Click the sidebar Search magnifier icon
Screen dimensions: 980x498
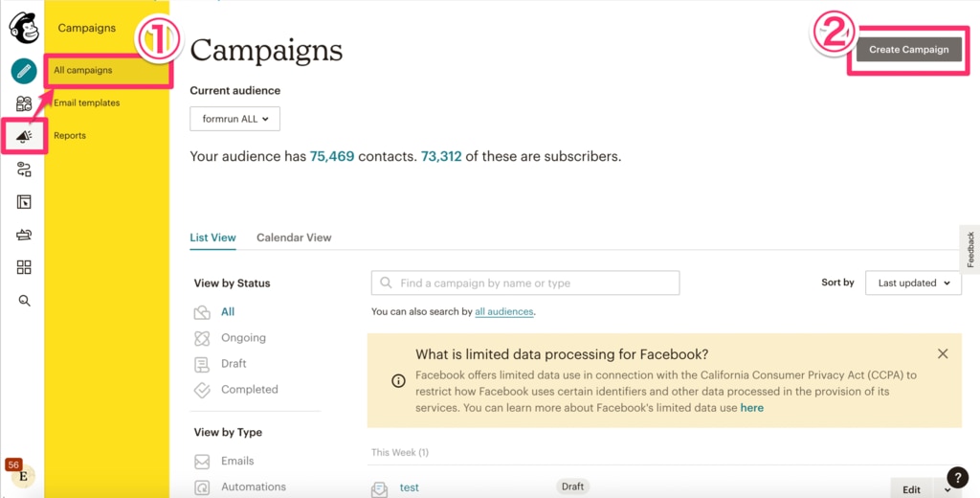tap(24, 301)
